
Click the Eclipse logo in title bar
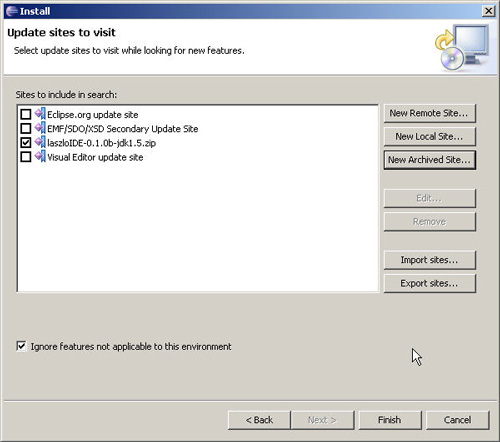pos(12,11)
